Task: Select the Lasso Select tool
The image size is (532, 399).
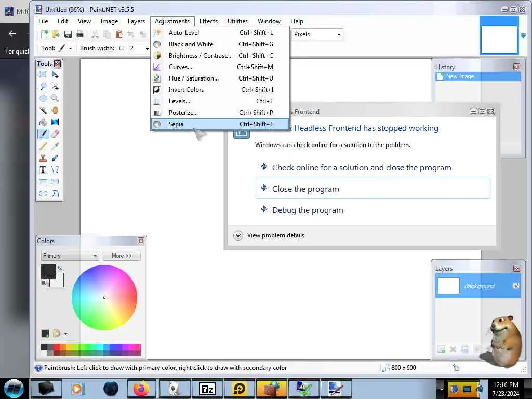Action: pos(43,87)
